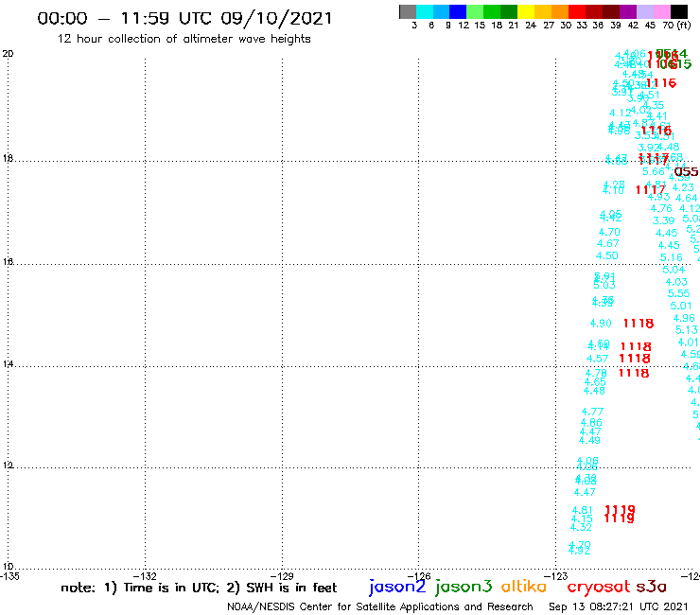This screenshot has width=700, height=615.
Task: Click the wave height value 4.23
Action: tap(683, 187)
